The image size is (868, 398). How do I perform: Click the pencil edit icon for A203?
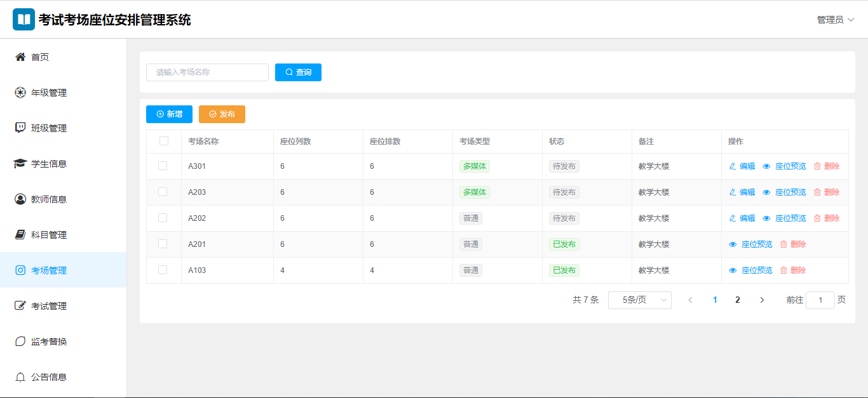[x=733, y=192]
